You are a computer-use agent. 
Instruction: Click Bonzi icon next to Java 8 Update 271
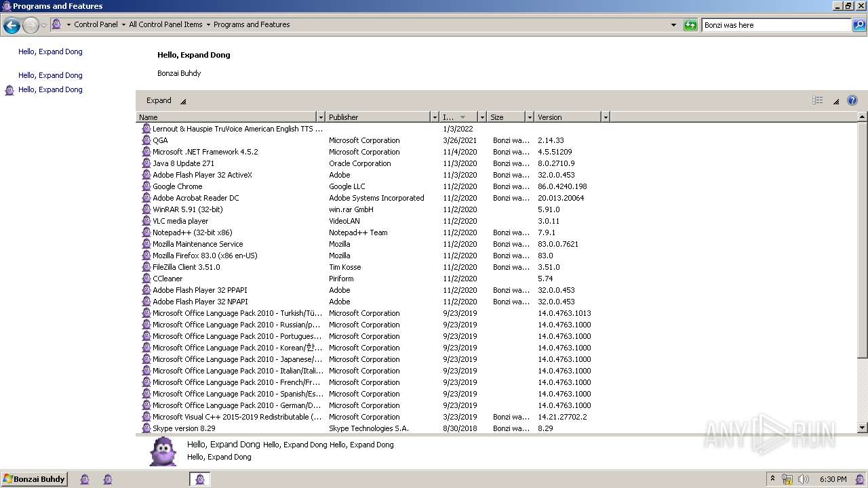[146, 163]
